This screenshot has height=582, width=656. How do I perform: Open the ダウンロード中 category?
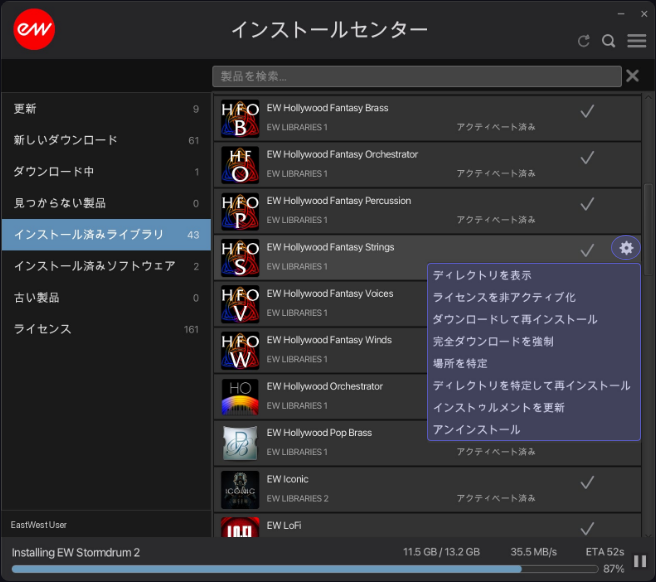click(x=106, y=172)
